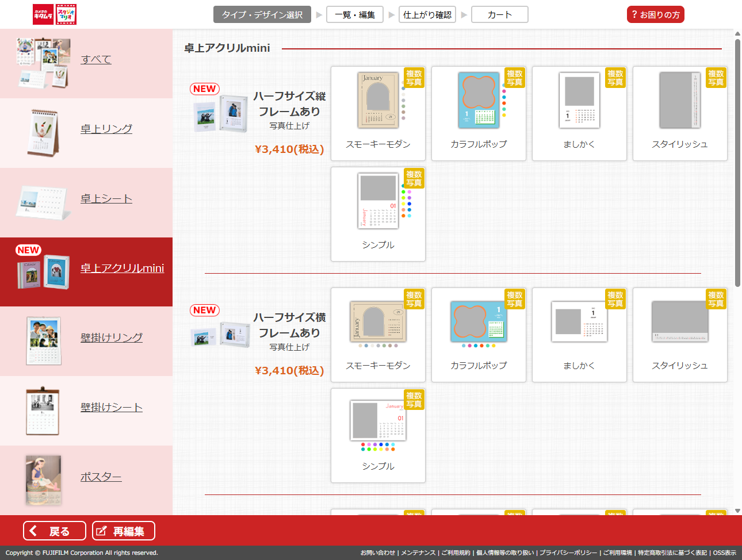Image resolution: width=742 pixels, height=560 pixels.
Task: Open the ご利用規約 footer link
Action: coord(456,553)
